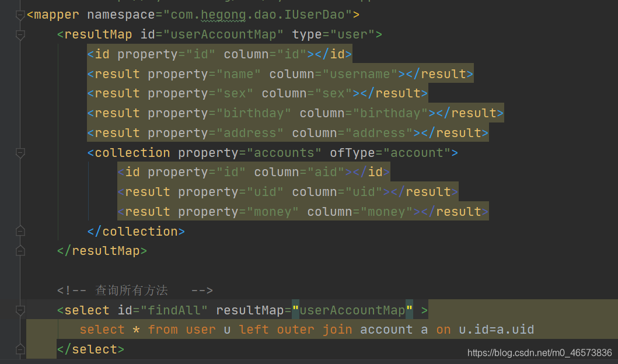Click fold marker beside closing collection tag
This screenshot has width=618, height=364.
(20, 231)
